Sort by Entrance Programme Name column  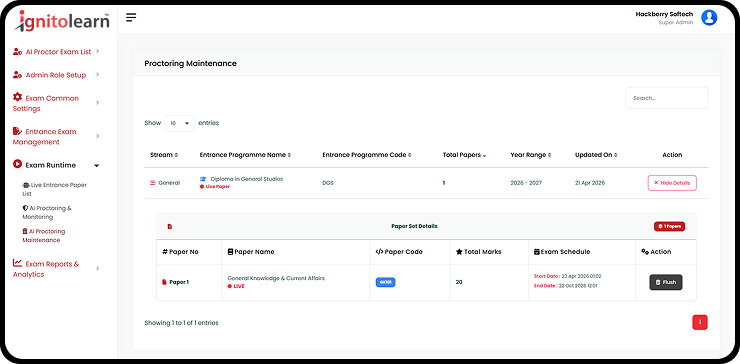click(x=245, y=155)
